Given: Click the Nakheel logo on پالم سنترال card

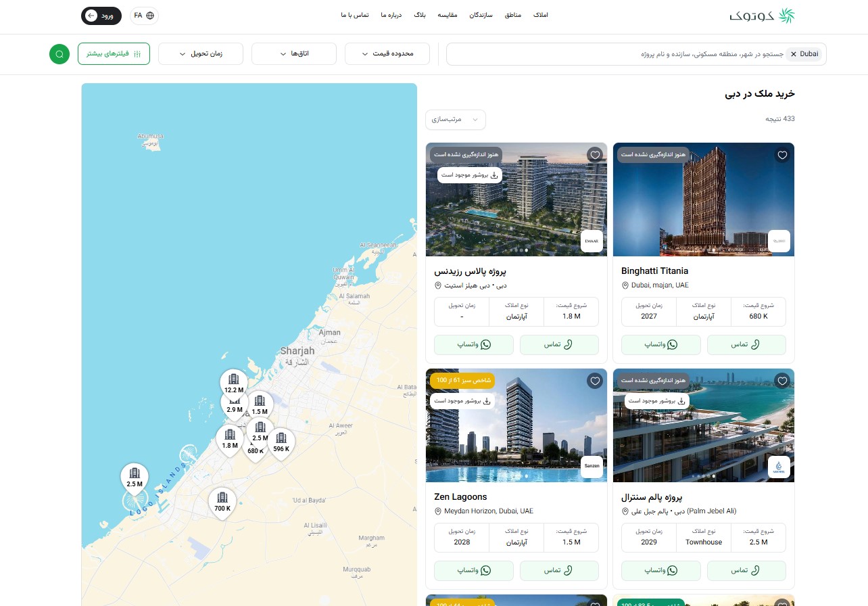Looking at the screenshot, I should tap(779, 467).
